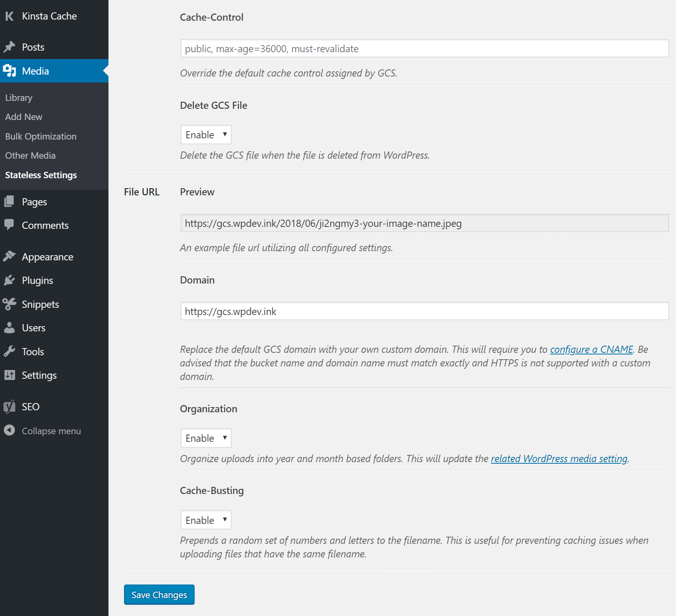
Task: Open Settings via the sliders icon
Action: (10, 375)
